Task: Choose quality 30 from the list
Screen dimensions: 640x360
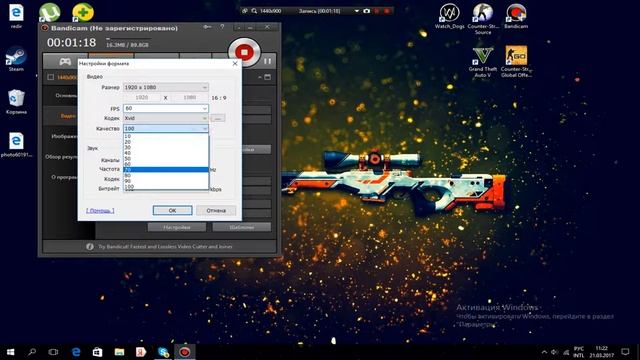Action: tap(166, 147)
